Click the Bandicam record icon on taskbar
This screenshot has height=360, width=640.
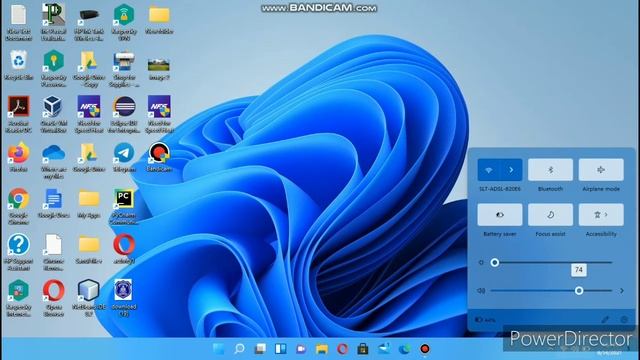(425, 349)
